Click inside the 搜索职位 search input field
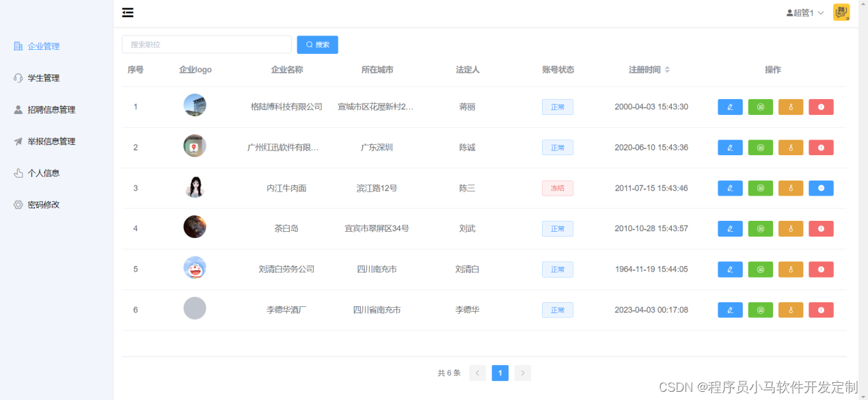The height and width of the screenshot is (400, 868). (206, 44)
